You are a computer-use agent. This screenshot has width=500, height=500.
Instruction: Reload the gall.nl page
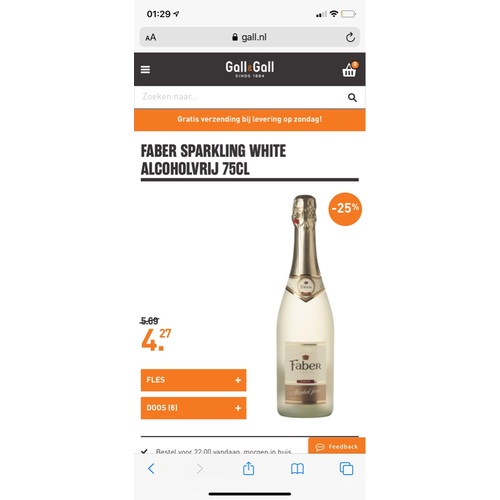pos(350,37)
